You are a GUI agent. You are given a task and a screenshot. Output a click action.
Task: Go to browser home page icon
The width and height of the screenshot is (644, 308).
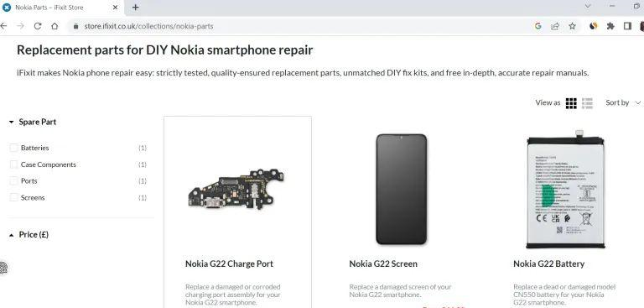coord(55,26)
